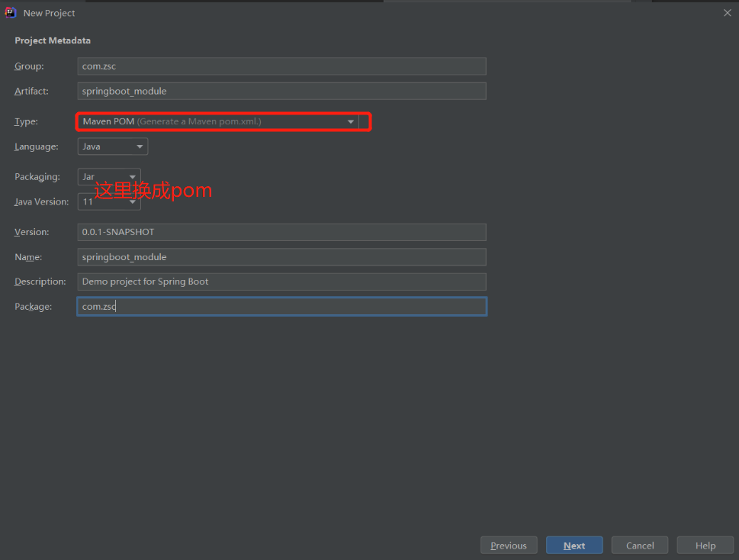Click the Artifact label
The height and width of the screenshot is (560, 739).
click(x=31, y=91)
